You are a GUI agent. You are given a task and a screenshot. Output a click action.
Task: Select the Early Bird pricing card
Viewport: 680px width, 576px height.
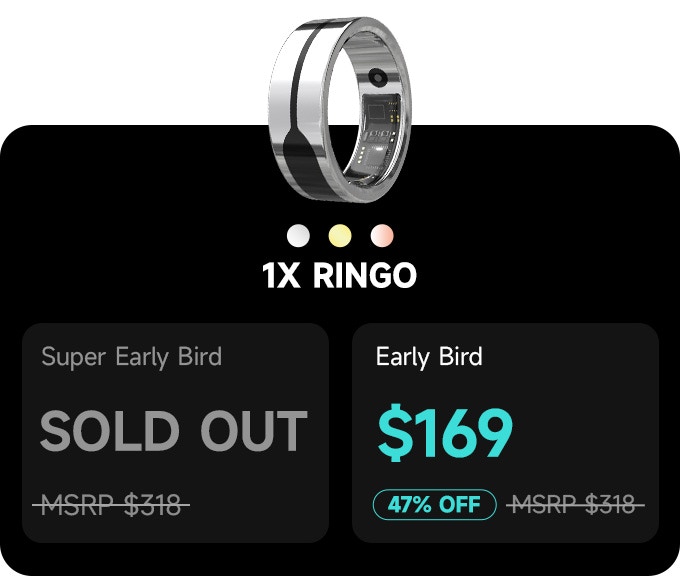click(x=505, y=432)
